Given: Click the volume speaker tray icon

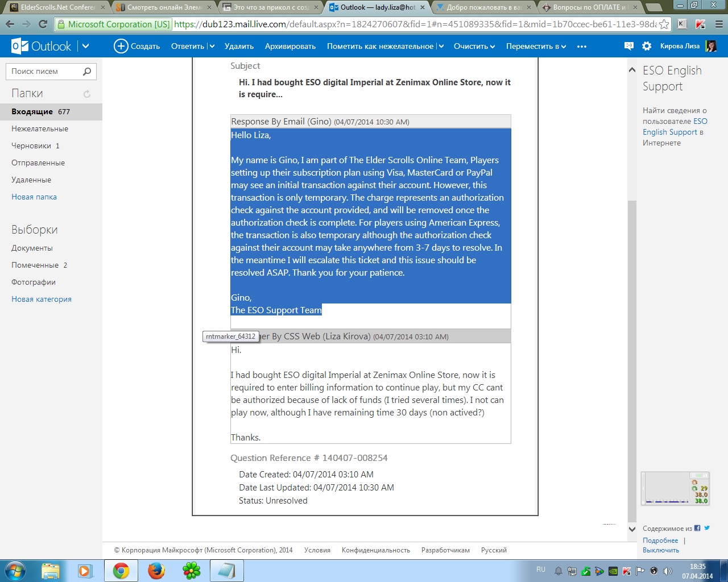Looking at the screenshot, I should click(668, 571).
